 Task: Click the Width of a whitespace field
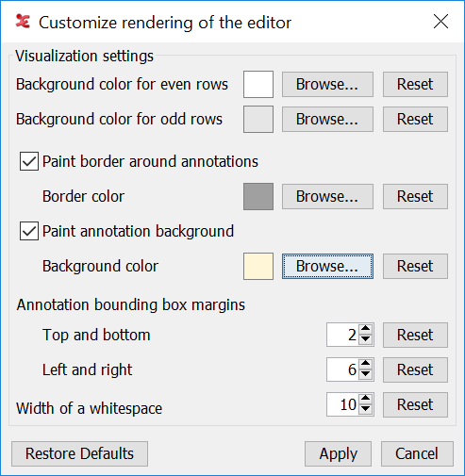click(x=342, y=404)
